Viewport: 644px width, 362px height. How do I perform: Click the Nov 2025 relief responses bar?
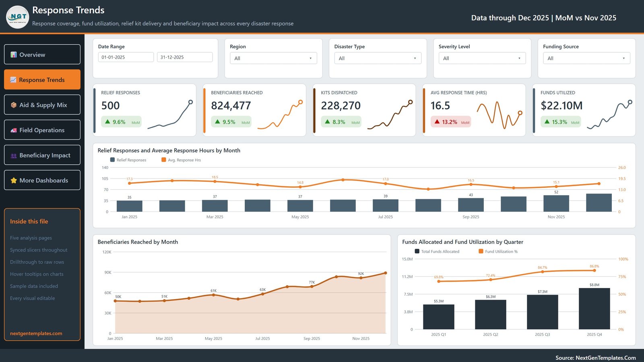click(556, 204)
